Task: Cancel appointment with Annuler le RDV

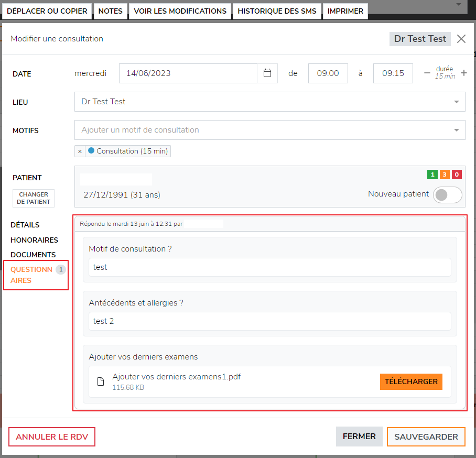Action: coord(52,437)
